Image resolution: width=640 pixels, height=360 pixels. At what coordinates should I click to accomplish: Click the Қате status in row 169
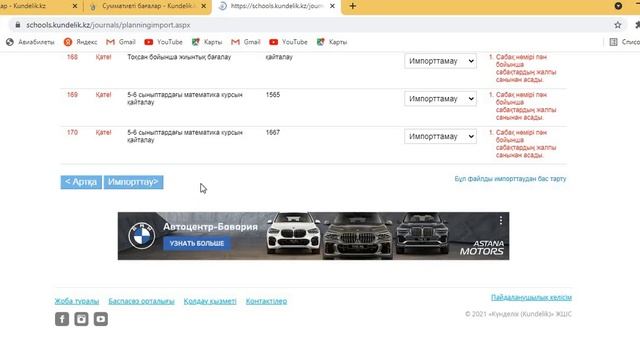tap(103, 95)
